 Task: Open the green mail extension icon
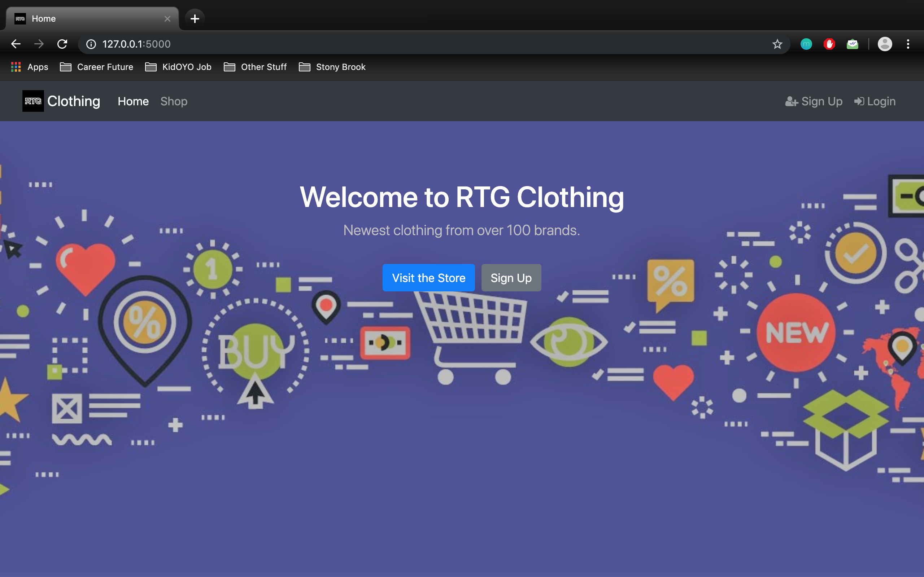[852, 44]
